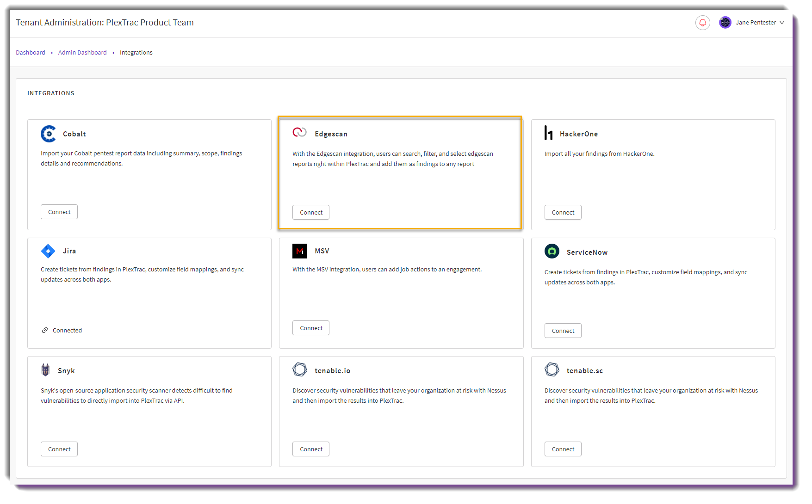Click Jira 'Create tickets from findings' description
The height and width of the screenshot is (504, 812).
point(143,274)
